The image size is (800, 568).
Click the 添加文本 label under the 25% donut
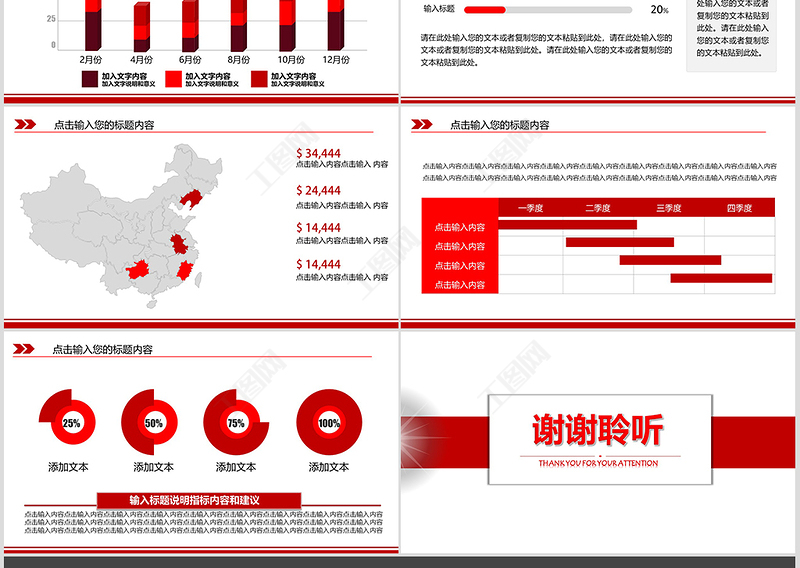click(68, 467)
